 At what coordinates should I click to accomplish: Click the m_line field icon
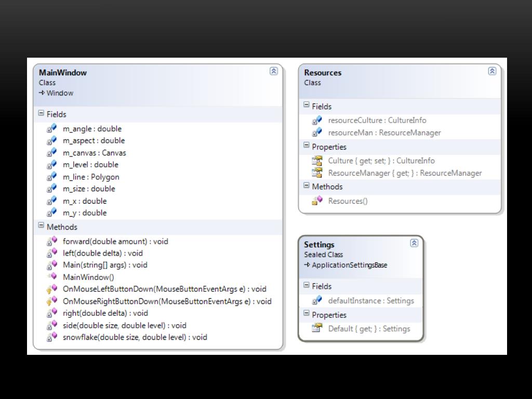point(51,177)
